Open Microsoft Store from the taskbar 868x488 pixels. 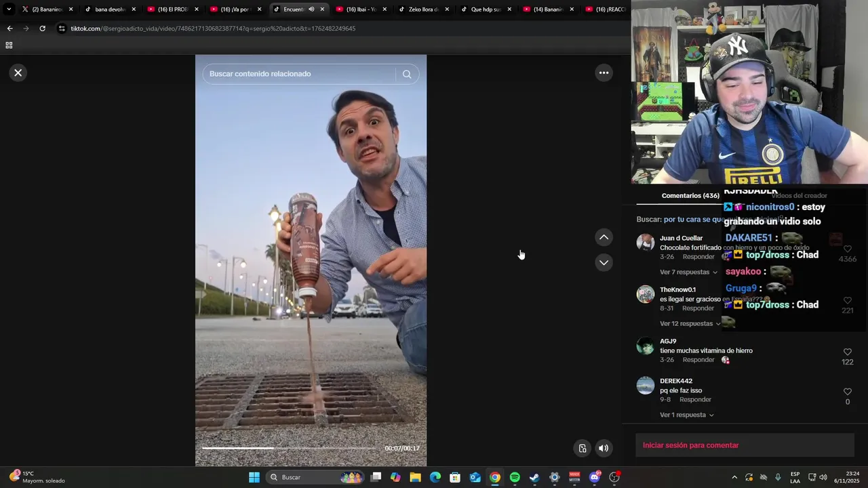click(x=455, y=477)
